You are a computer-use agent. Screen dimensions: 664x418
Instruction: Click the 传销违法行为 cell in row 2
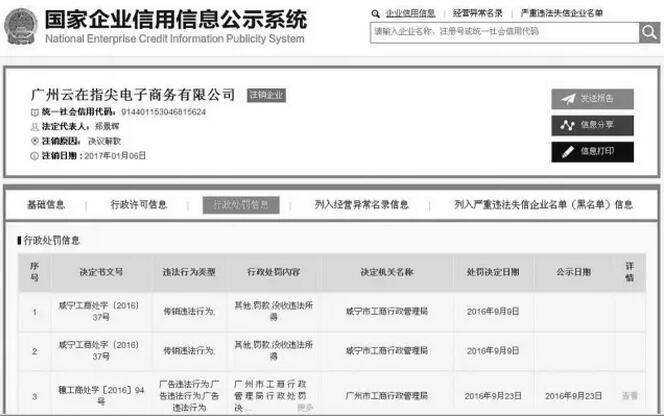pos(189,351)
